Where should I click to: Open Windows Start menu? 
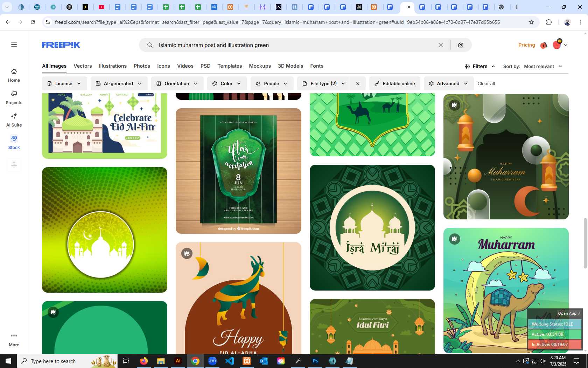8,361
